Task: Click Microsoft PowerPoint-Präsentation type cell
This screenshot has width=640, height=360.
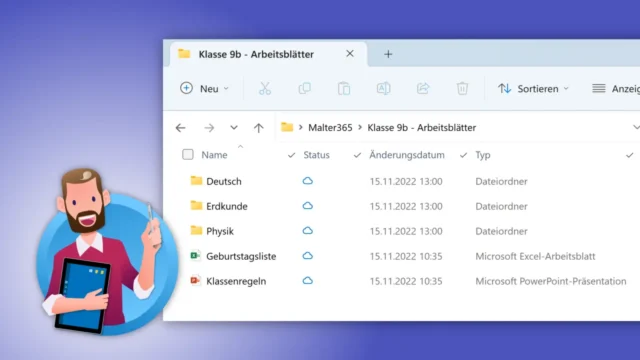Action: point(551,281)
